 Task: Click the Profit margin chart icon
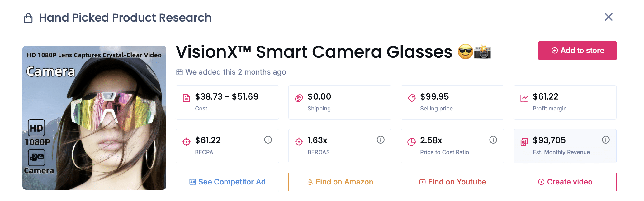524,97
